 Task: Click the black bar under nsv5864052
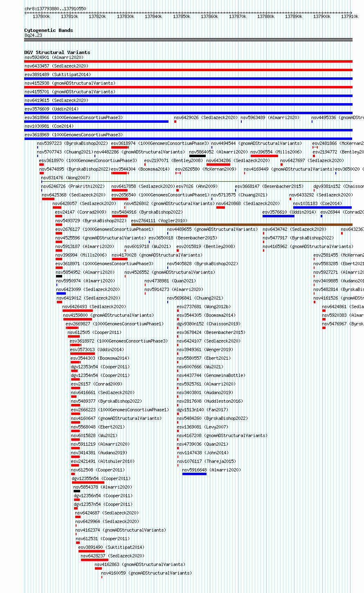point(198,156)
